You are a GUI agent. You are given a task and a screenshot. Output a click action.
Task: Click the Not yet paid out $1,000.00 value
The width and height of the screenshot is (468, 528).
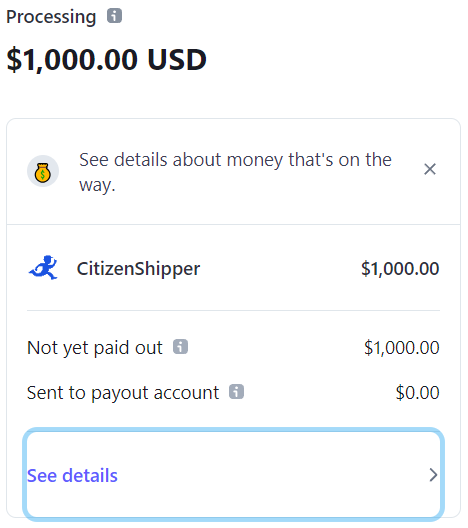(402, 348)
